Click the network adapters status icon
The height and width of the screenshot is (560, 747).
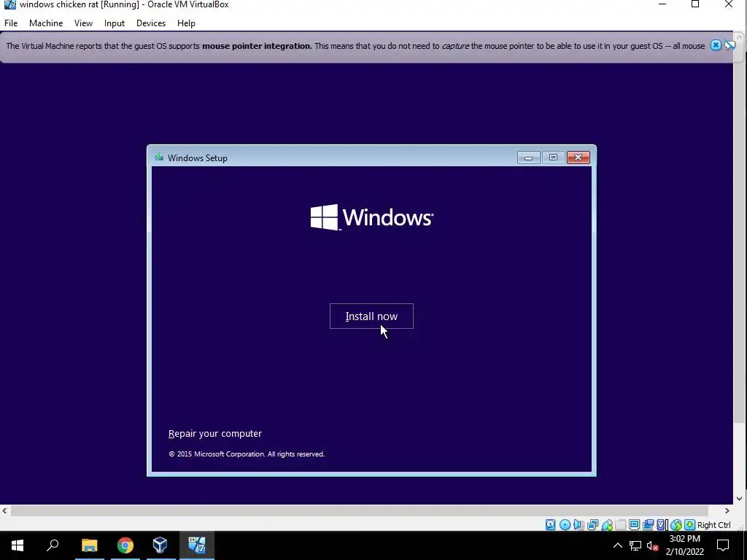[592, 525]
